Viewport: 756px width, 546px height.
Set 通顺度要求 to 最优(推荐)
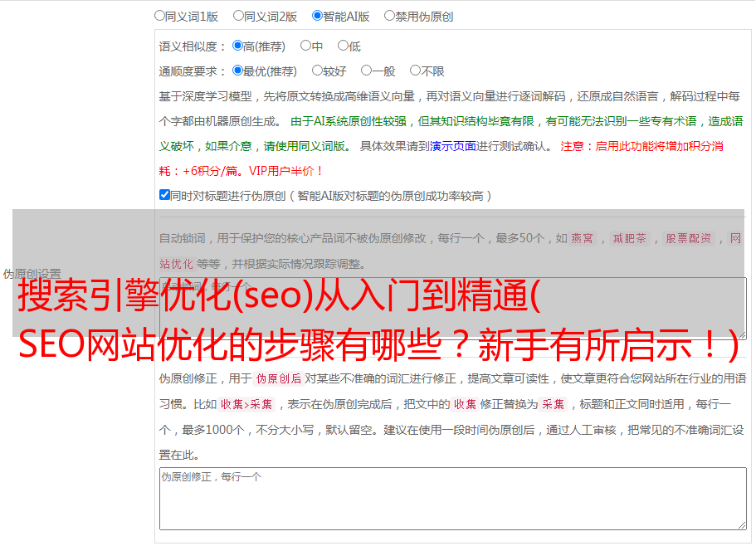tap(237, 71)
